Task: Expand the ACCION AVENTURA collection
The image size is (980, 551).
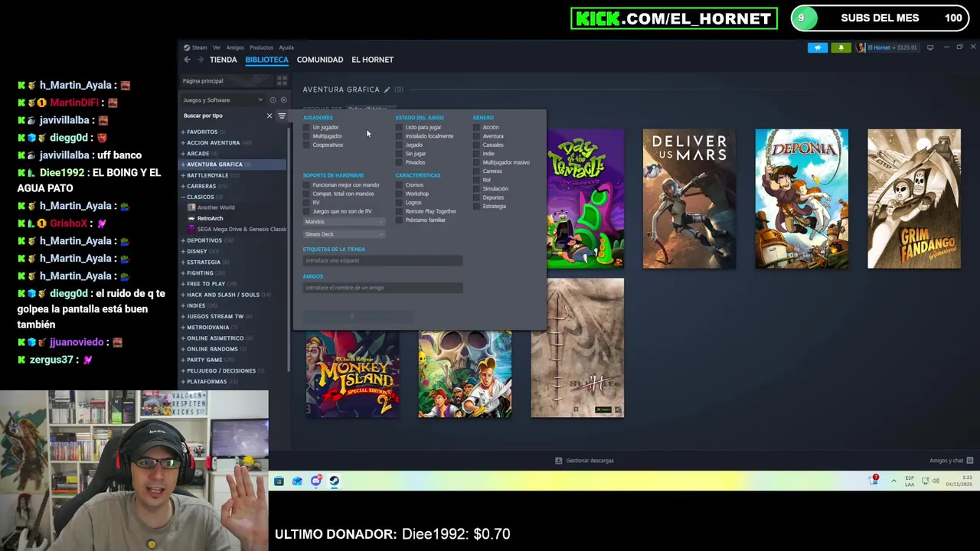Action: point(183,142)
